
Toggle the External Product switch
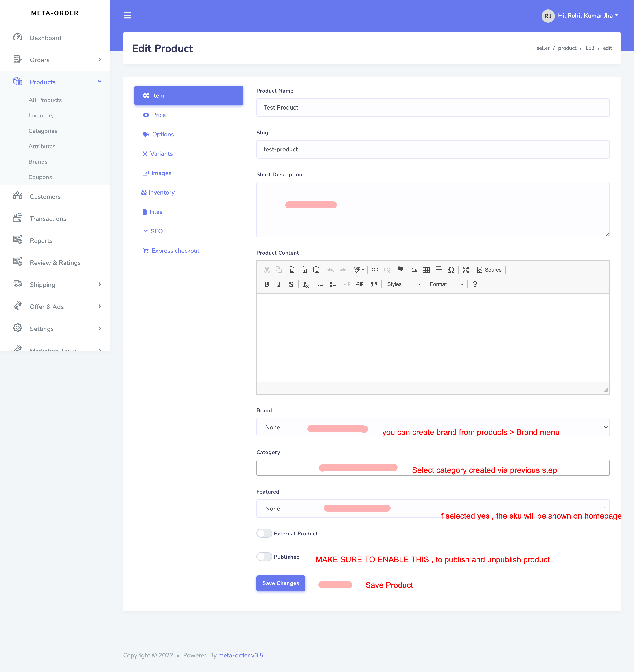(264, 533)
